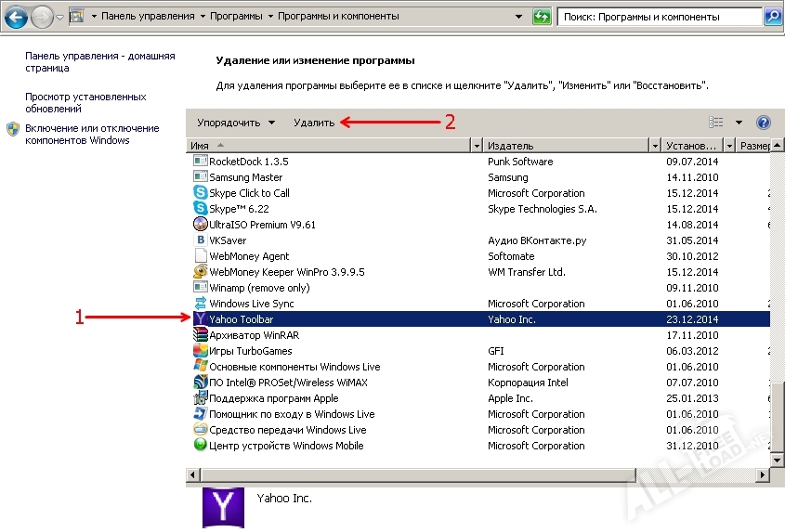Sort by the Размер column header
785x532 pixels.
pyautogui.click(x=754, y=146)
